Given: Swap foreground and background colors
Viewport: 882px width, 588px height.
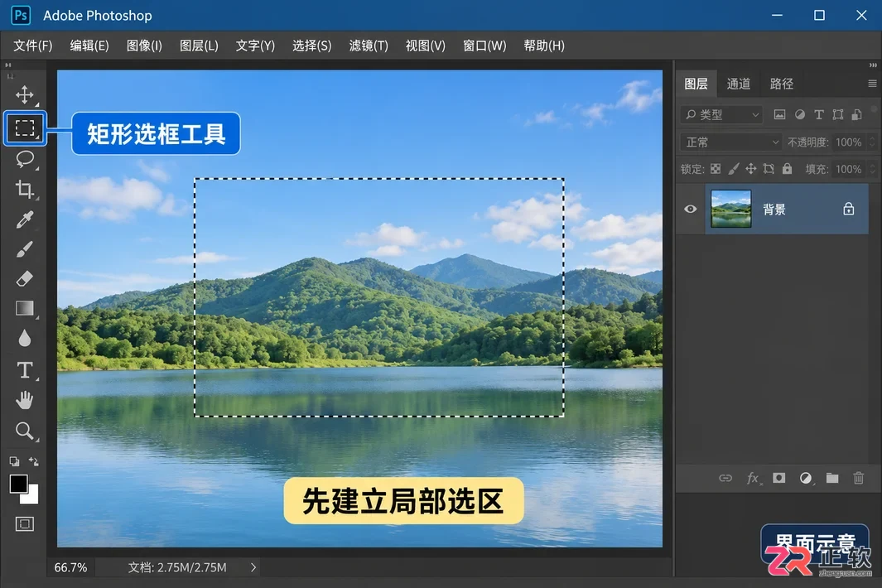Looking at the screenshot, I should (34, 461).
